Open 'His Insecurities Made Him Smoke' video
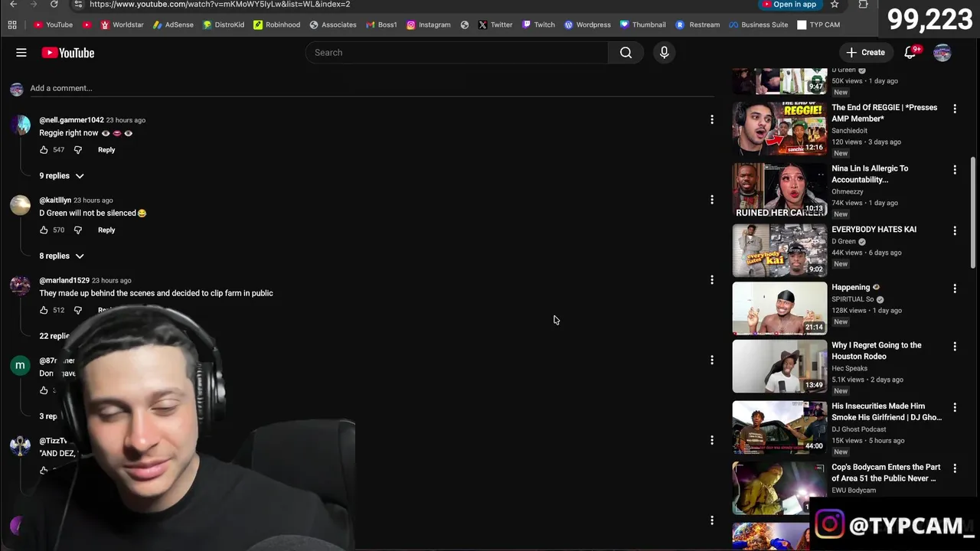Screen dimensions: 980x551 887,412
